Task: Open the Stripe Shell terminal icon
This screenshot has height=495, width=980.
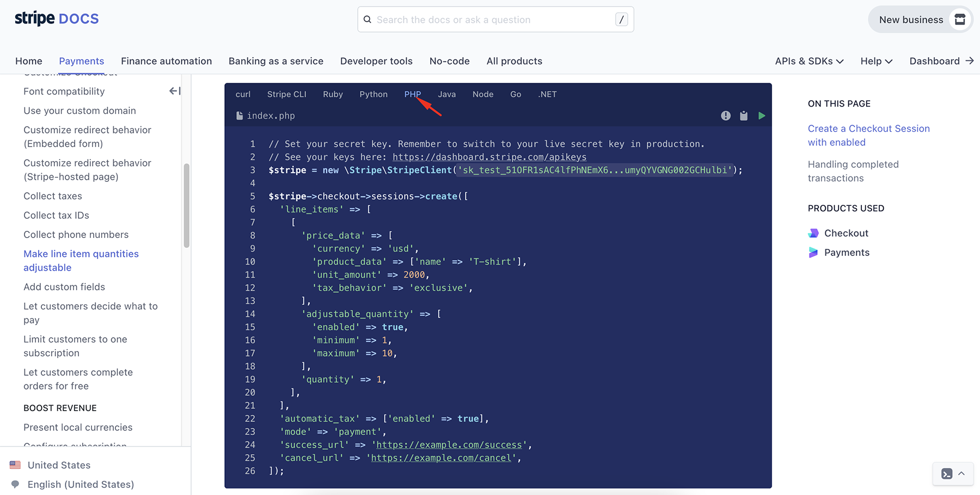Action: tap(947, 474)
